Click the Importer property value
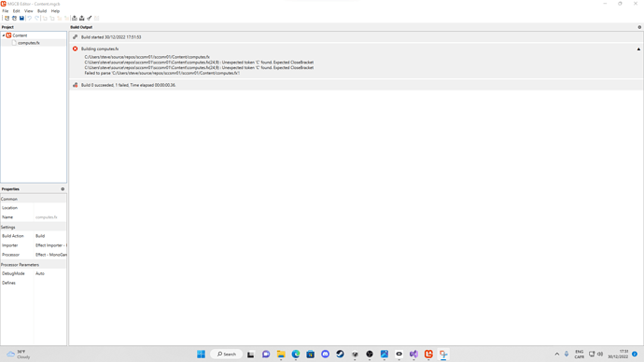The image size is (644, 362). click(x=50, y=245)
